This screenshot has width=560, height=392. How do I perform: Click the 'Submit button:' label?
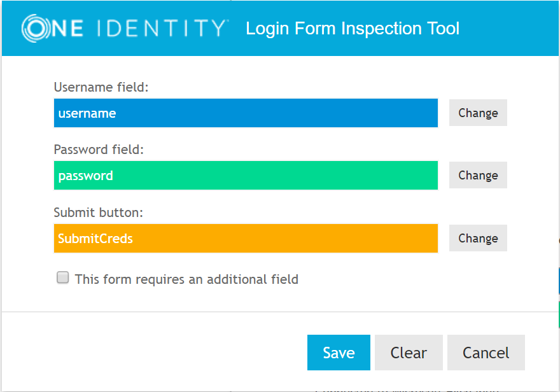point(99,213)
